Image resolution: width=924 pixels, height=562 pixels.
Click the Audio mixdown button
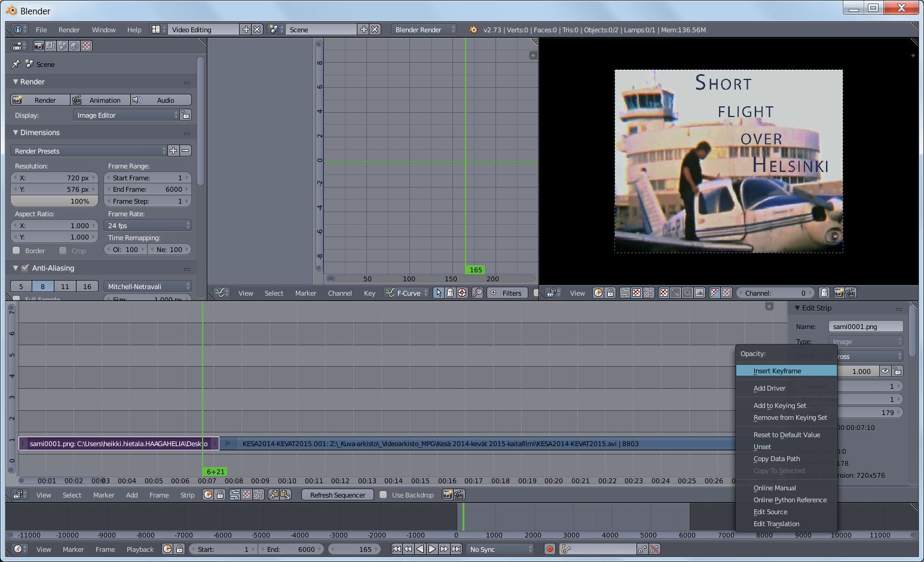(x=161, y=100)
